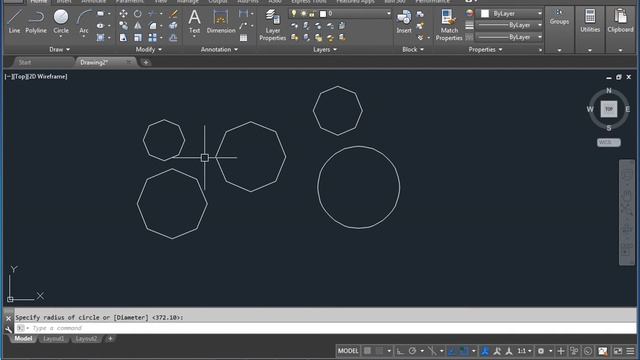
Task: Open the Home ribbon tab
Action: pos(39,2)
